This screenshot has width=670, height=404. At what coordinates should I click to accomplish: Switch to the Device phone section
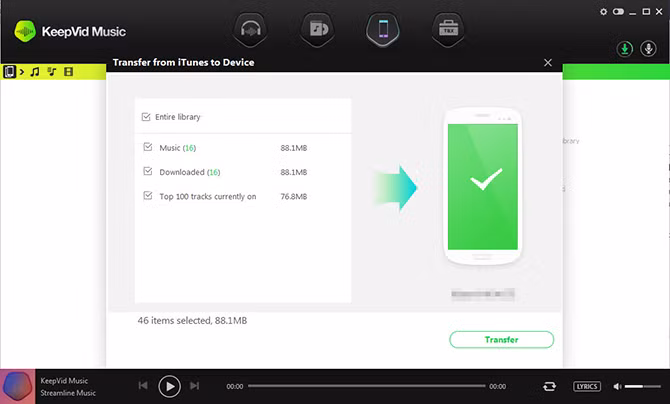tap(382, 29)
